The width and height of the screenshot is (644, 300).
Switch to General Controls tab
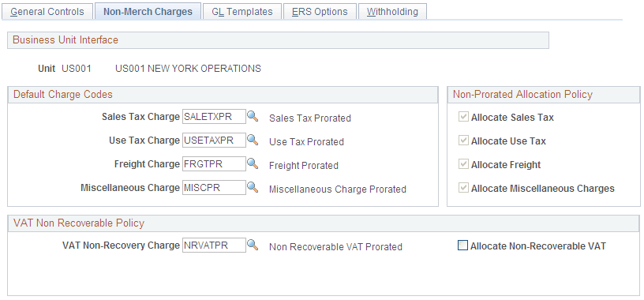[47, 11]
